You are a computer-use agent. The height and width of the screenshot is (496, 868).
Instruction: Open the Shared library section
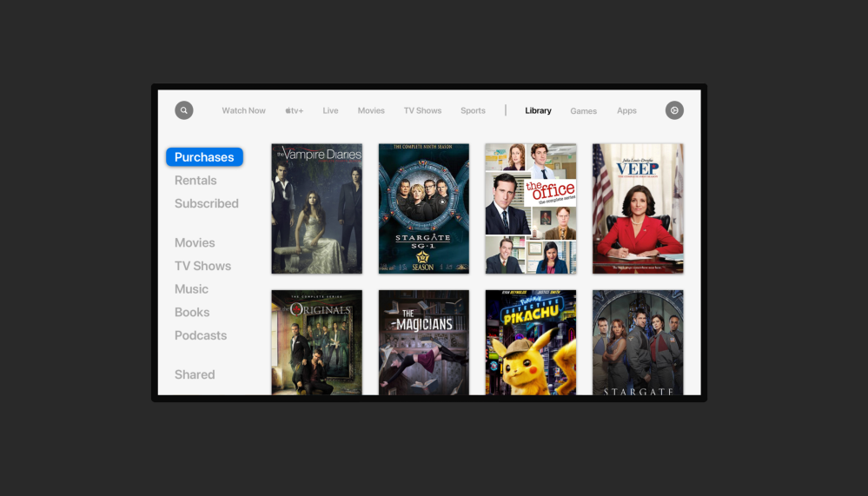(195, 374)
